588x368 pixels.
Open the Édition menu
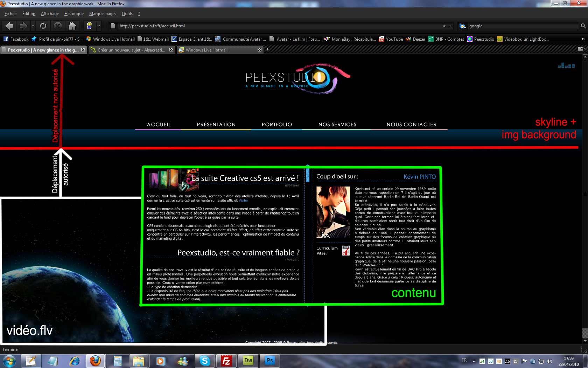29,14
